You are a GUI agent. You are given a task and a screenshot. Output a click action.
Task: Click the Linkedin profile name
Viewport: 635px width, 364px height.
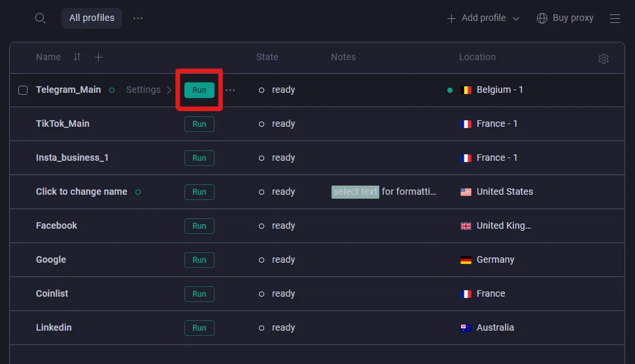coord(54,327)
